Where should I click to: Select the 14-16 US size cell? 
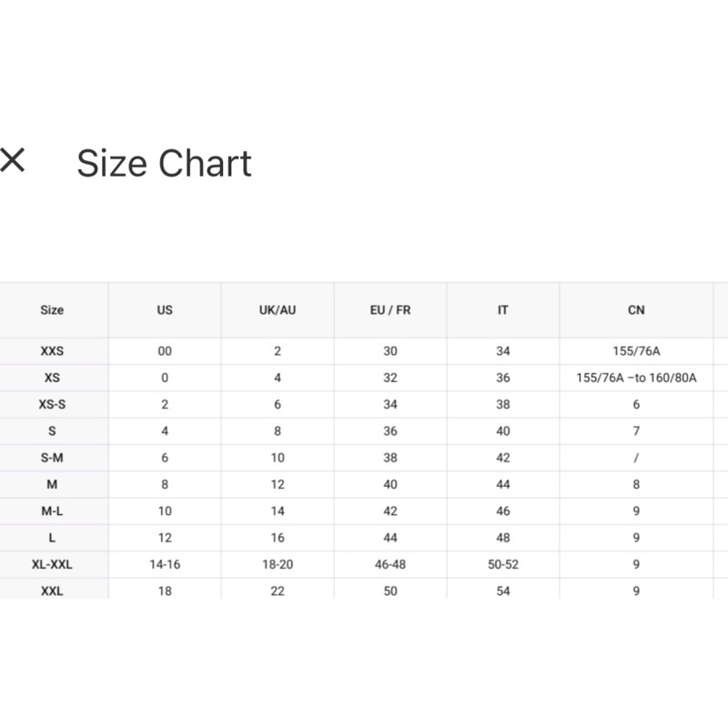click(x=165, y=564)
